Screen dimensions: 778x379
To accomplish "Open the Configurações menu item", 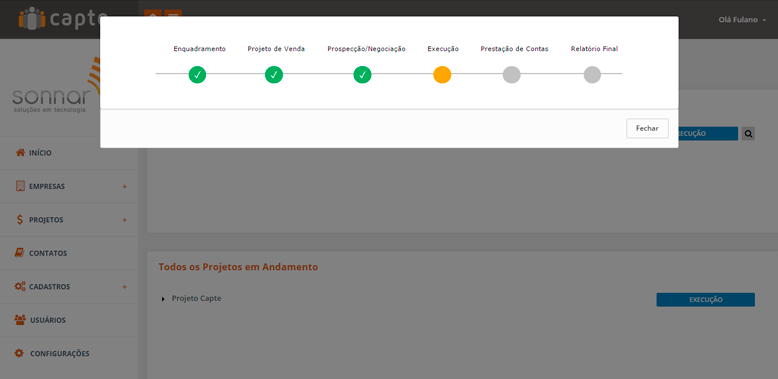I will (x=69, y=354).
